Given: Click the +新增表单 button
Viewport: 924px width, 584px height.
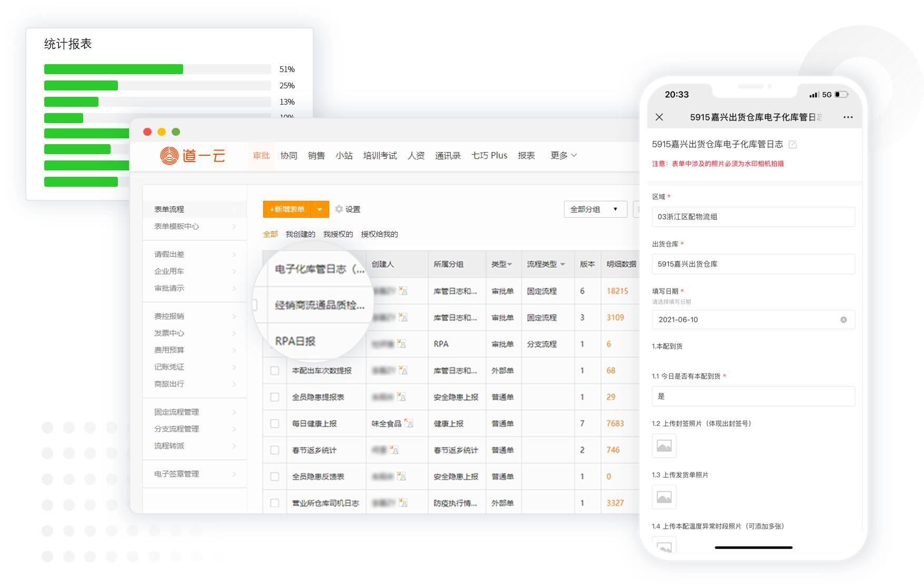Looking at the screenshot, I should pyautogui.click(x=287, y=209).
